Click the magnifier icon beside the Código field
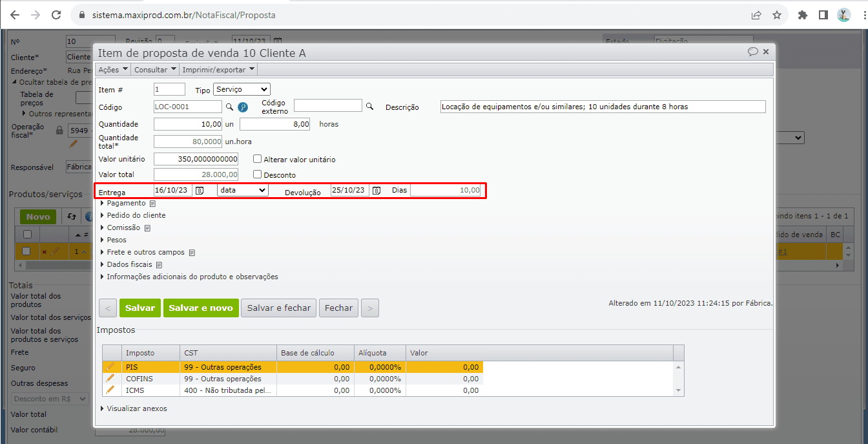This screenshot has width=868, height=444. tap(229, 107)
